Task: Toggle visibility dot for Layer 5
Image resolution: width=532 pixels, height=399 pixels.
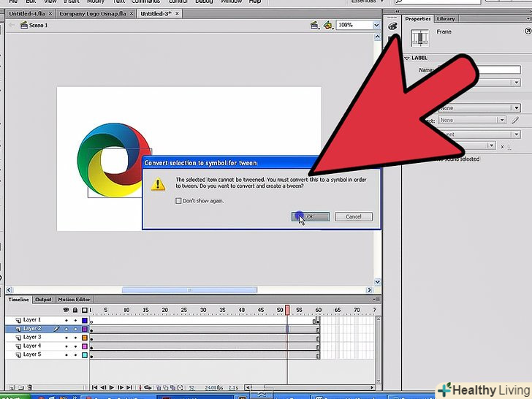Action: click(66, 355)
